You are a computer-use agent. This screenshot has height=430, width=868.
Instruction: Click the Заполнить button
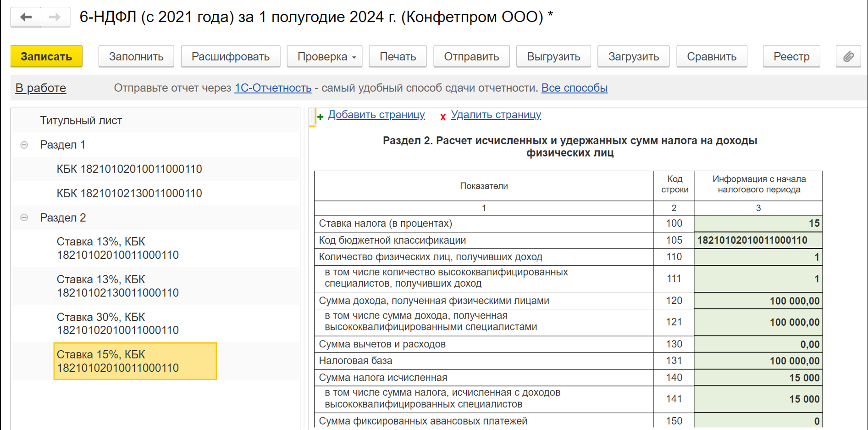pos(136,56)
